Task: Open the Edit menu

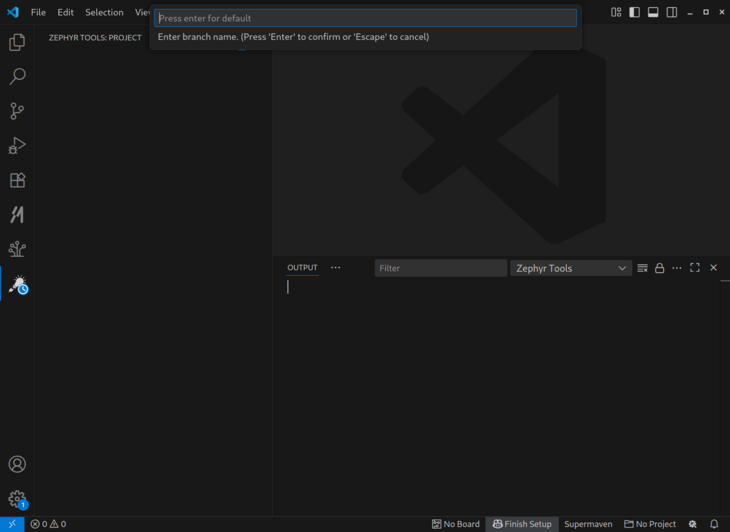Action: (65, 12)
